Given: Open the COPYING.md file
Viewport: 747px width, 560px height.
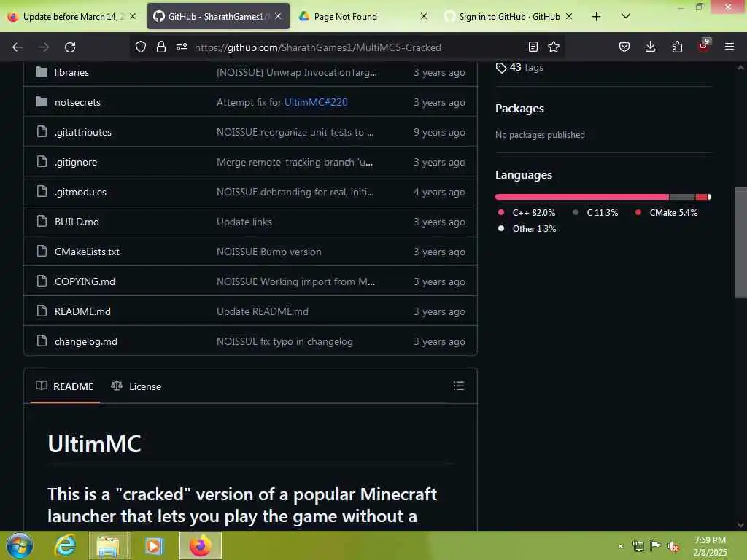Looking at the screenshot, I should (x=85, y=282).
